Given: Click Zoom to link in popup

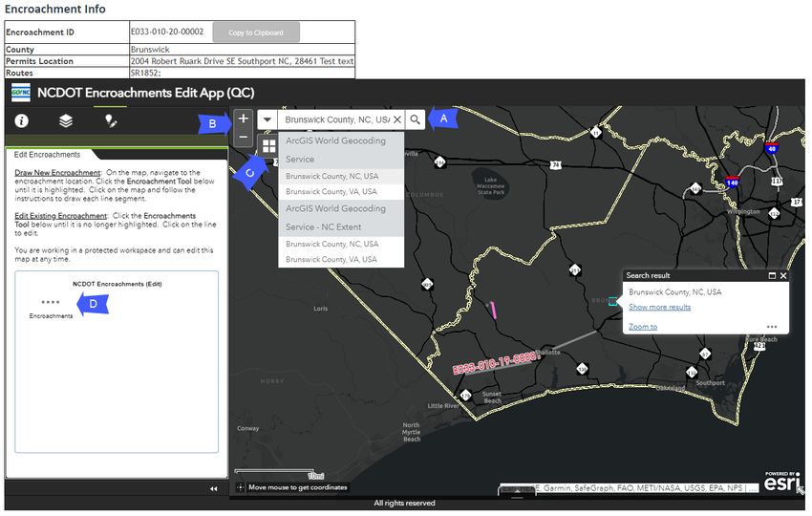Looking at the screenshot, I should pyautogui.click(x=643, y=327).
